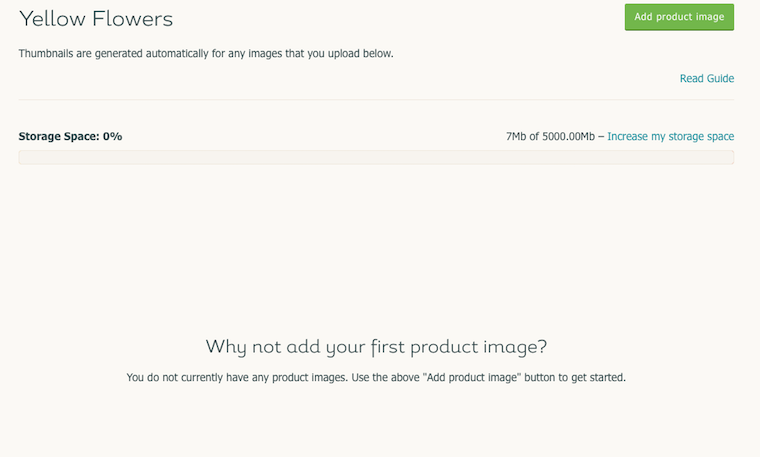Click the green Add product image button

[x=679, y=17]
